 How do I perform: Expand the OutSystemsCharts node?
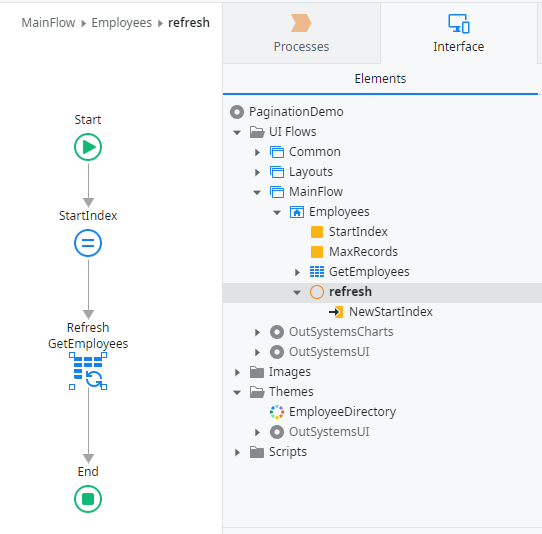point(257,332)
